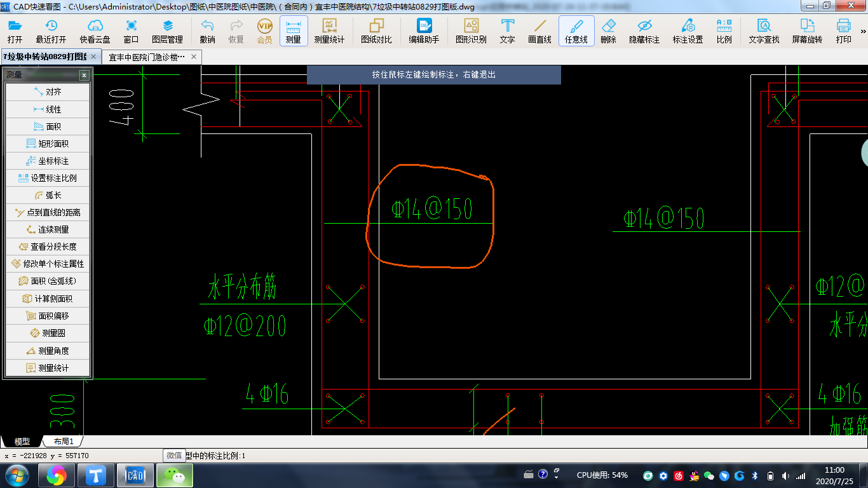
Task: Switch to the 布局1 layout tab
Action: pos(63,442)
